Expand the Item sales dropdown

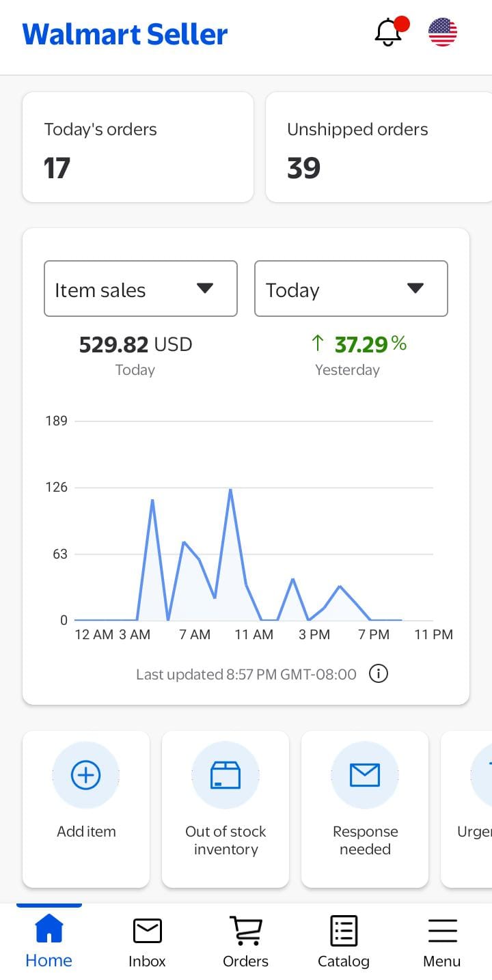(141, 288)
